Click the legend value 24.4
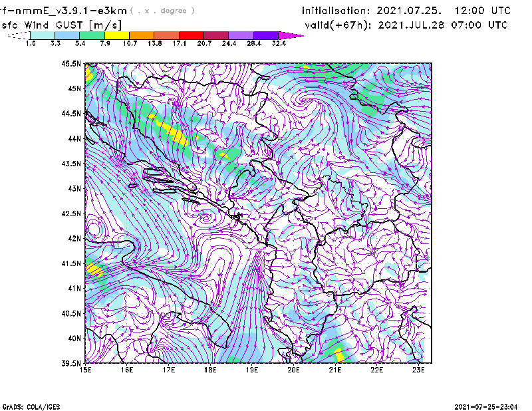Screen dimensions: 532x411 [229, 43]
